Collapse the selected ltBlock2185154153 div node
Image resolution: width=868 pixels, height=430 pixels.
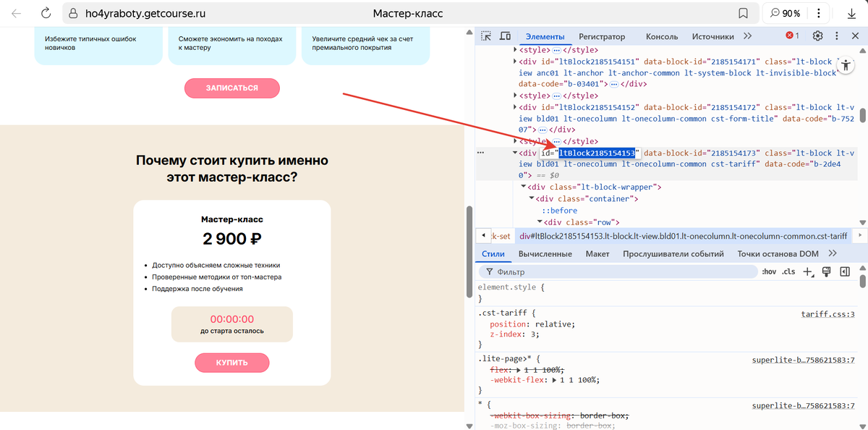(x=515, y=153)
